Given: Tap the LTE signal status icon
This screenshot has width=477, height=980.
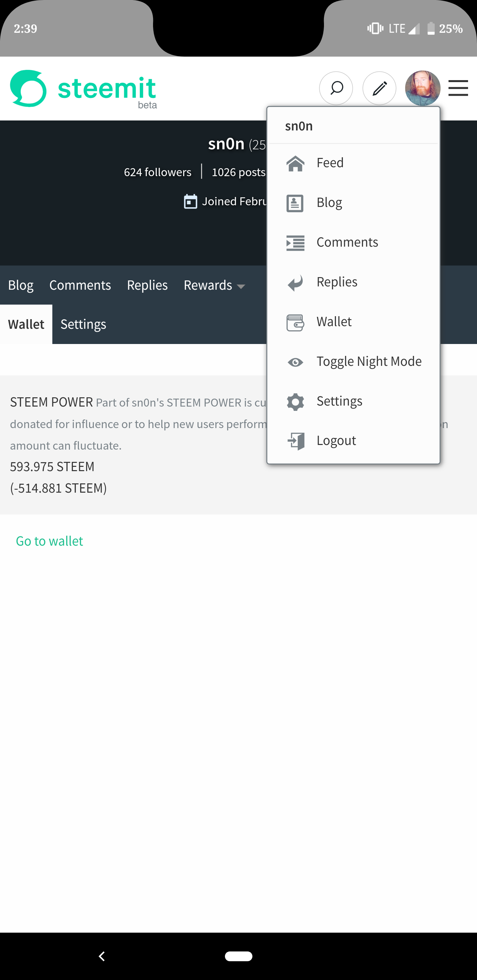Looking at the screenshot, I should pyautogui.click(x=404, y=28).
